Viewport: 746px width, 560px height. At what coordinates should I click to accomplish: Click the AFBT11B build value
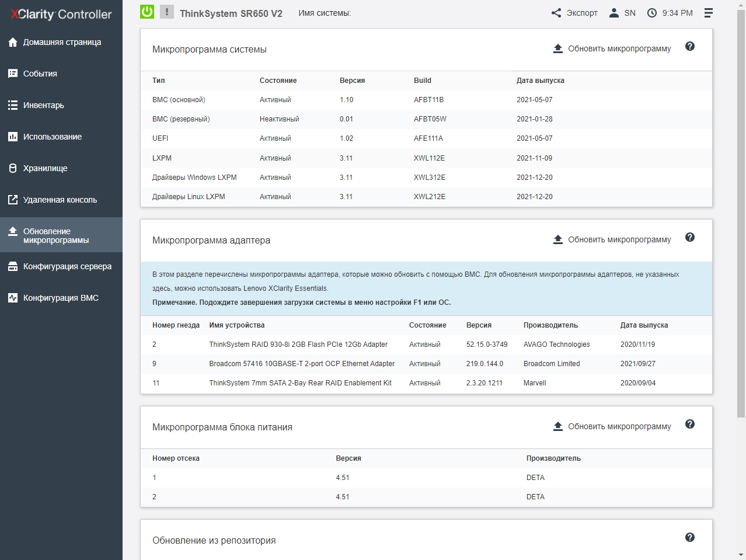(x=429, y=100)
